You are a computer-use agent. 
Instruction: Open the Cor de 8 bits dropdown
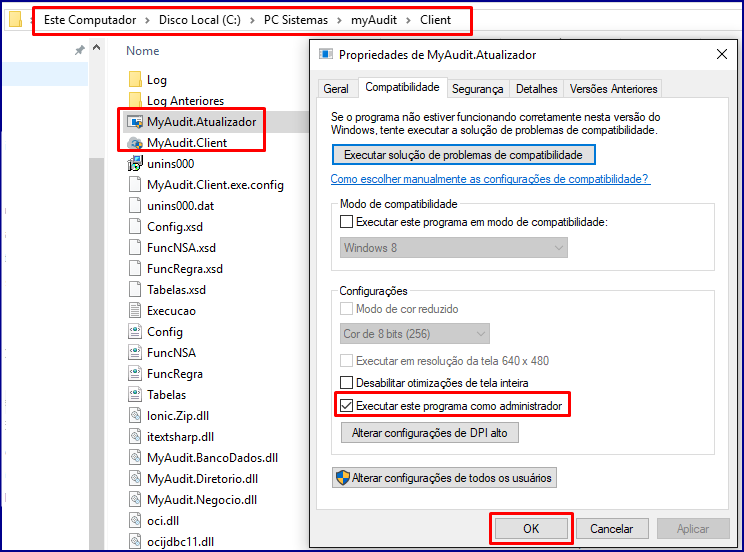(x=415, y=334)
